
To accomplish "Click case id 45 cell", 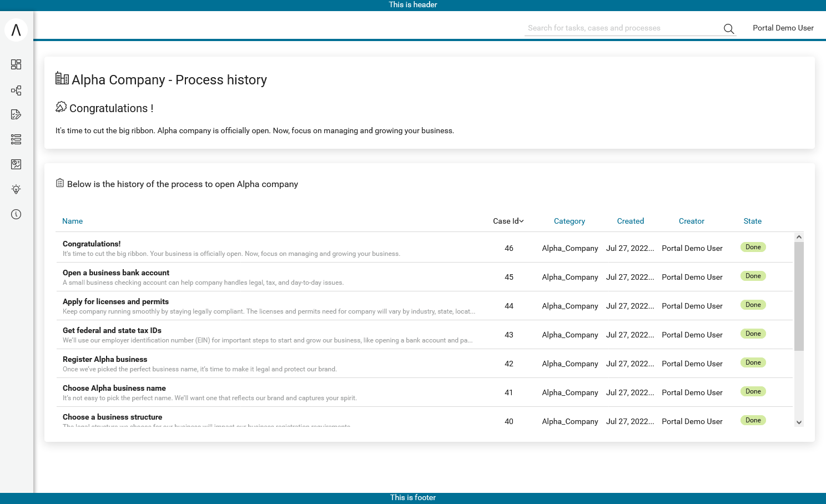I will pyautogui.click(x=509, y=277).
